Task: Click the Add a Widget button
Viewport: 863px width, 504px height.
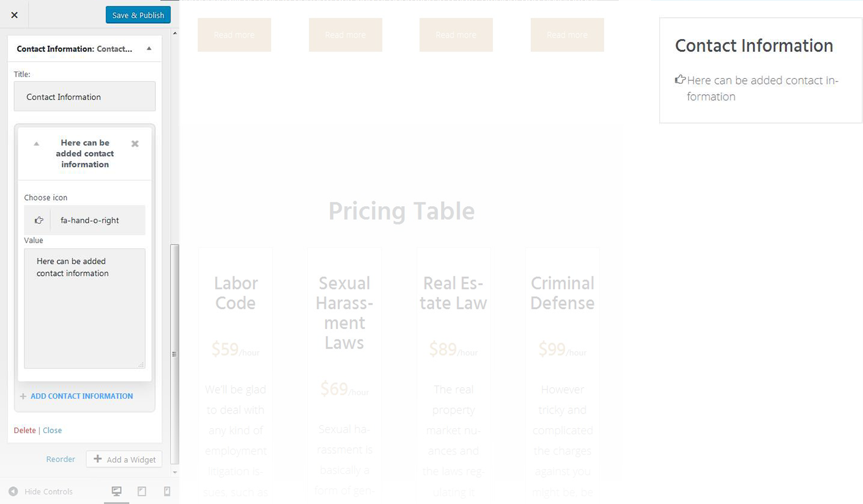Action: coord(124,459)
